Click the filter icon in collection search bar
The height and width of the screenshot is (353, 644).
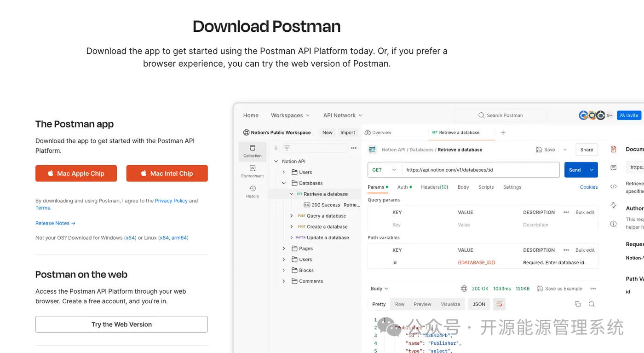coord(287,148)
